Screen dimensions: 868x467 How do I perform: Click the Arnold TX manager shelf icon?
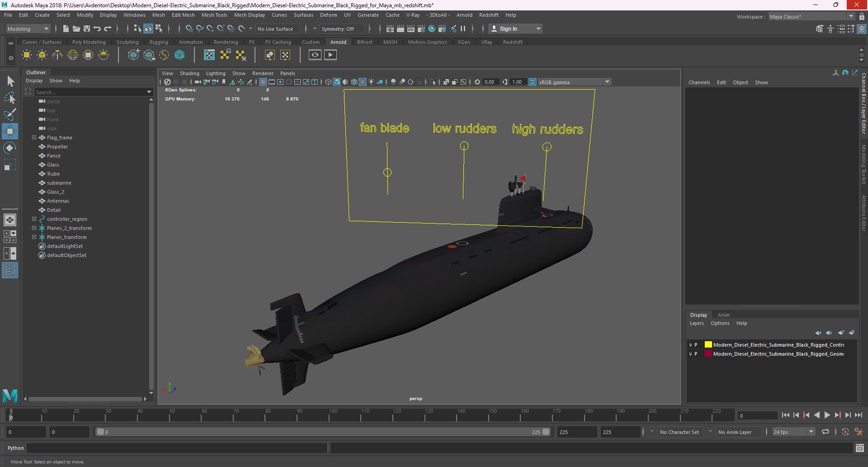pyautogui.click(x=209, y=55)
